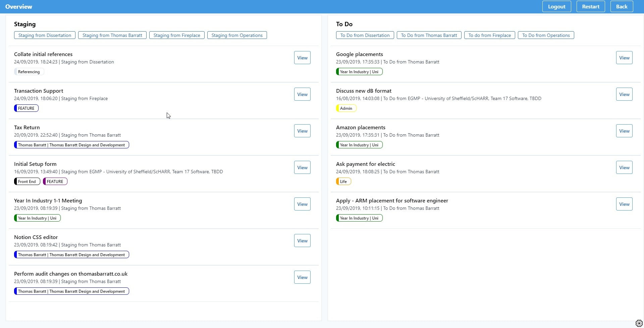The width and height of the screenshot is (644, 328).
Task: Select the Admin tag
Action: coord(346,108)
